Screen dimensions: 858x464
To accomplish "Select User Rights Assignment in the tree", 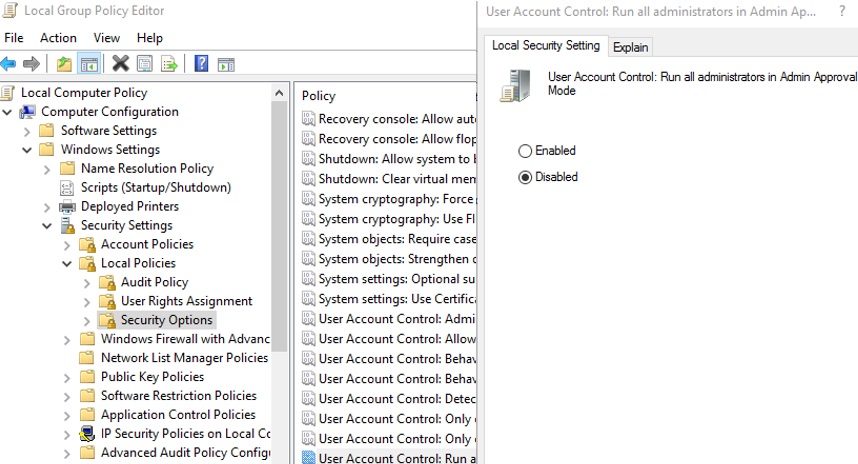I will (x=186, y=301).
